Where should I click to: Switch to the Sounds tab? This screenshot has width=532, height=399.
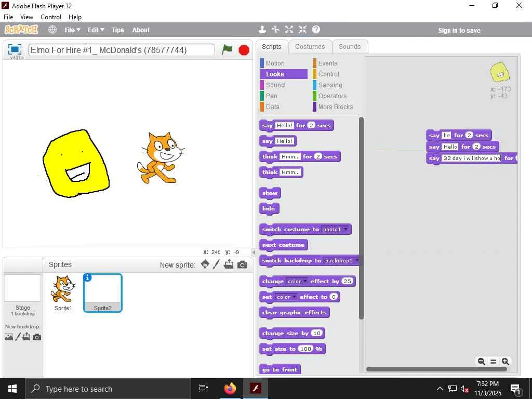350,46
